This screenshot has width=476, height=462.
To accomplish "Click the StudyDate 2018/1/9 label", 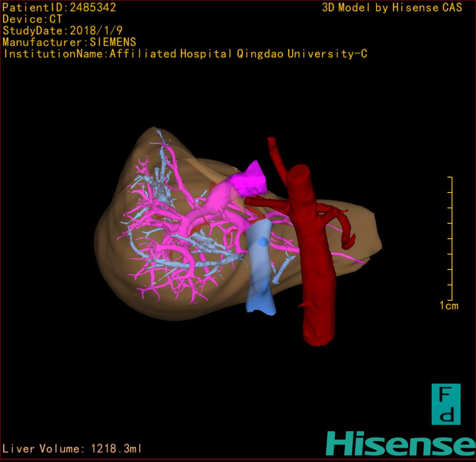I will tap(62, 31).
